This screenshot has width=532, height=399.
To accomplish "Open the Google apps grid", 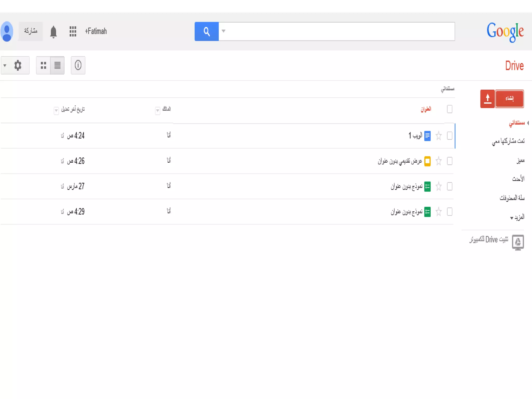I will tap(73, 31).
